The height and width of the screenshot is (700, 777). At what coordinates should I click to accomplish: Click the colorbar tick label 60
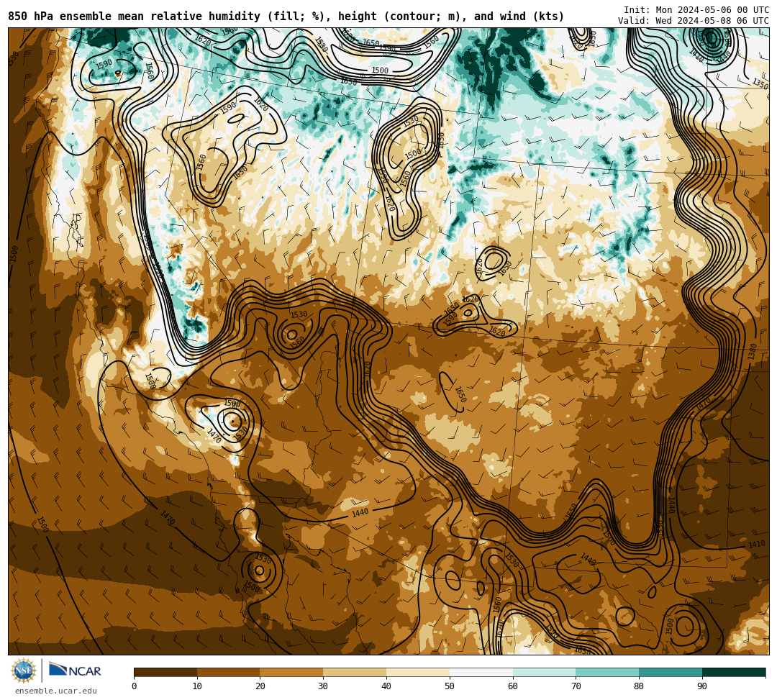click(x=513, y=686)
